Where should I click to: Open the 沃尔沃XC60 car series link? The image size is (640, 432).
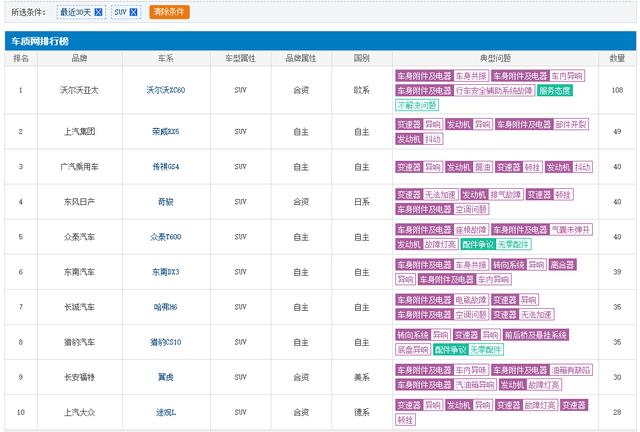[x=166, y=90]
